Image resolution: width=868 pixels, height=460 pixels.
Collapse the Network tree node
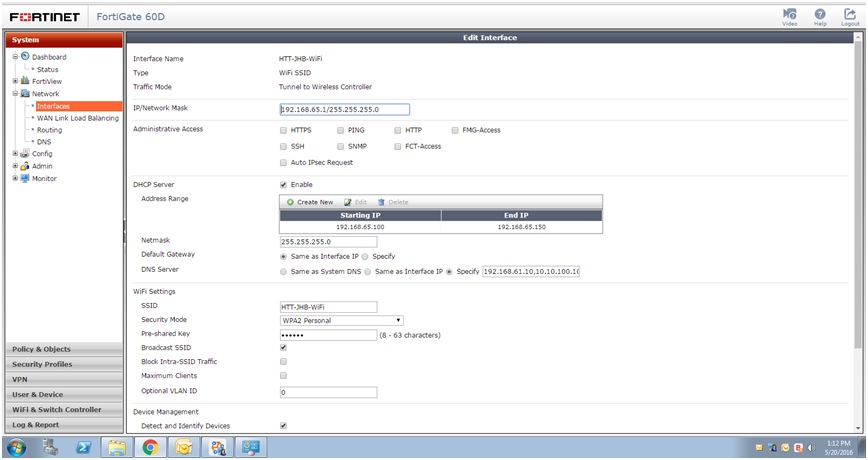(x=16, y=94)
